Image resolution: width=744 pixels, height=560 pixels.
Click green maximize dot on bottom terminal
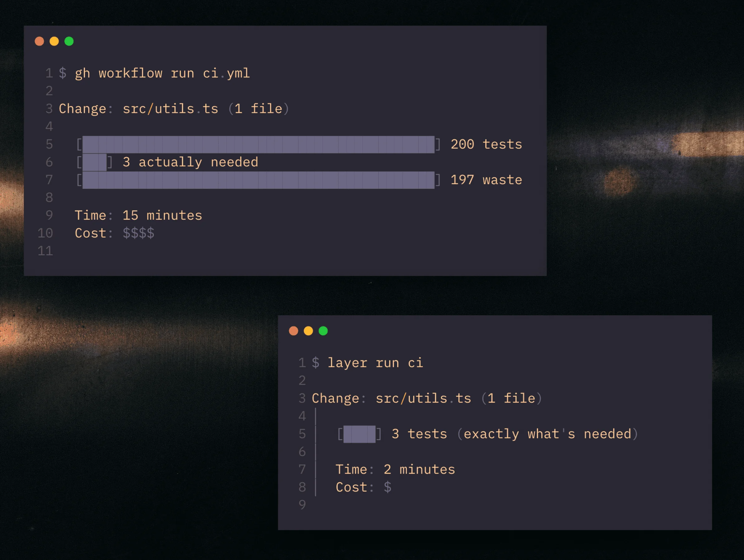pos(323,331)
